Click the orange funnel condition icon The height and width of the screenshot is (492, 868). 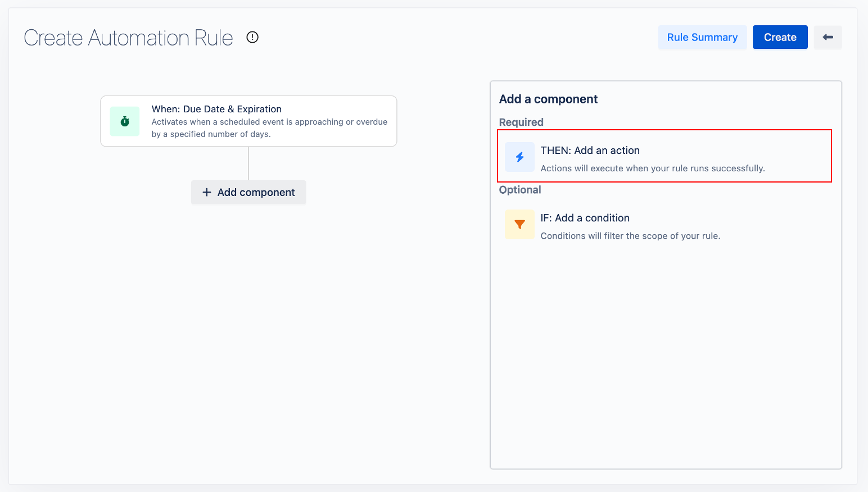point(519,225)
